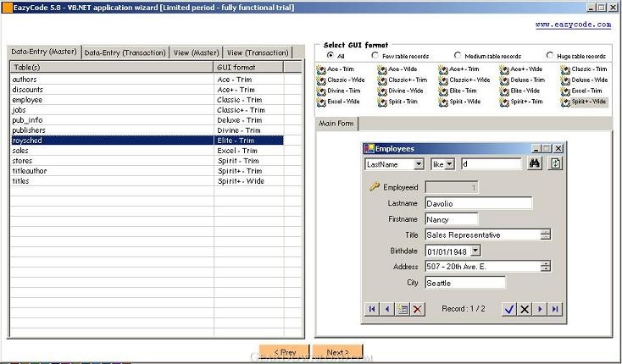The image size is (622, 364).
Task: Click the Excel - Trim cell for sales
Action: [249, 151]
